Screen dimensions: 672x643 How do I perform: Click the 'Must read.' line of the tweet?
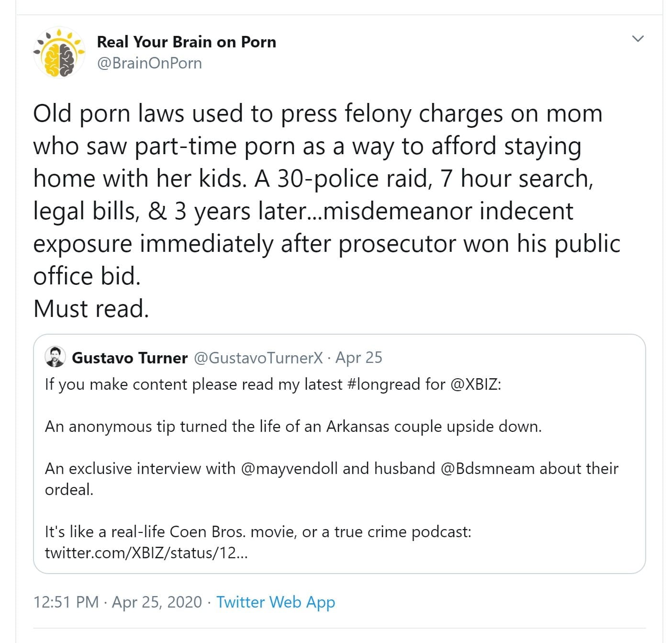(x=91, y=309)
